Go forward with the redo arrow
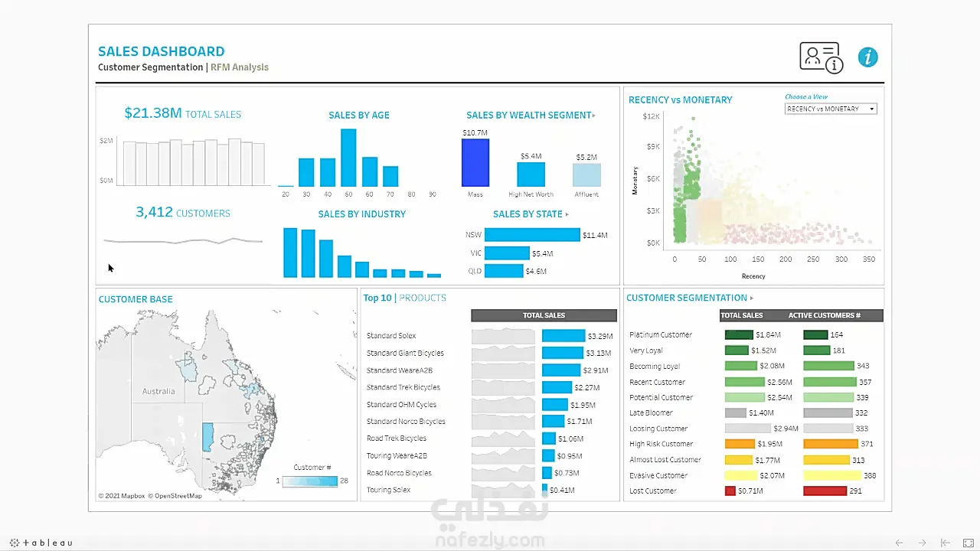This screenshot has height=551, width=980. tap(923, 543)
